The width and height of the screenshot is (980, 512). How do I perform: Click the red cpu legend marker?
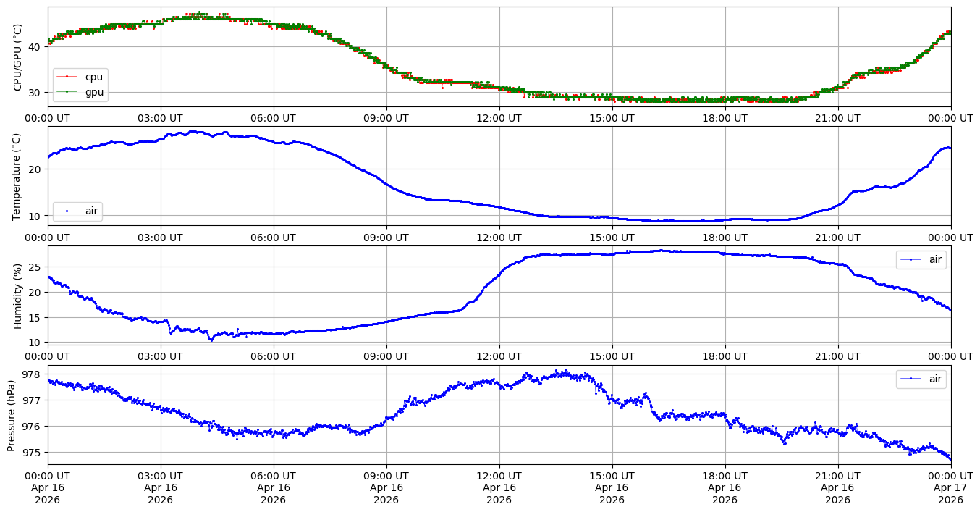pos(67,77)
